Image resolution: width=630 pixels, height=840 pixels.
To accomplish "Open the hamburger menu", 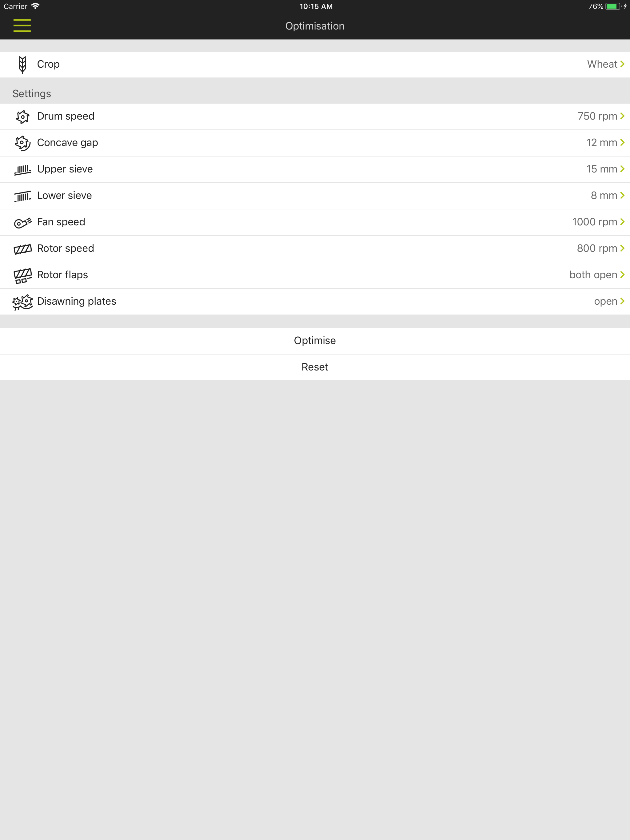I will [x=22, y=26].
